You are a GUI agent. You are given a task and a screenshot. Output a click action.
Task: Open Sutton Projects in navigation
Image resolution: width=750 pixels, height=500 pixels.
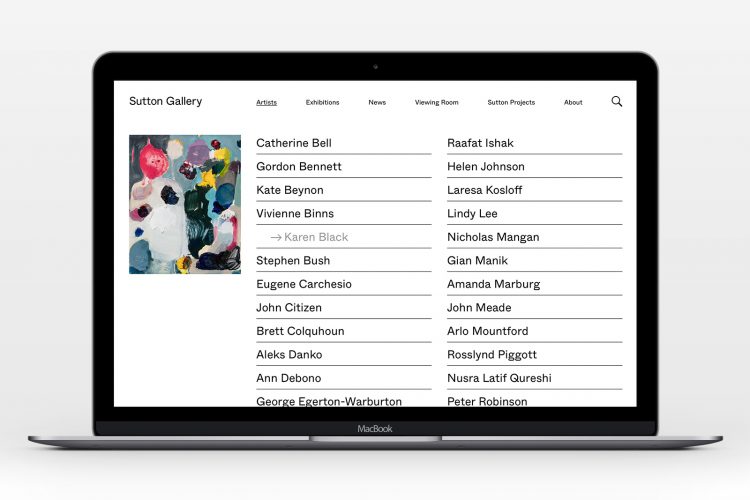(511, 102)
